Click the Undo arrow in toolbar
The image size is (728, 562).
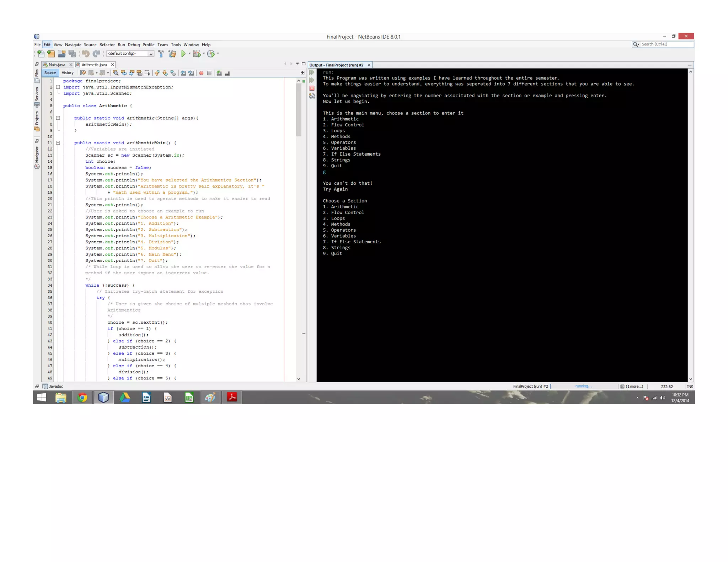click(x=86, y=54)
